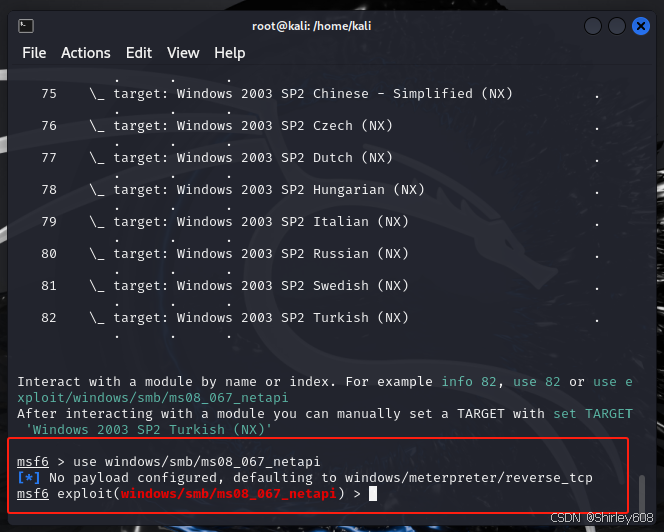Image resolution: width=664 pixels, height=532 pixels.
Task: Click 'xploit/windows/smb/ms08_067_netapi' teal text
Action: coord(153,398)
